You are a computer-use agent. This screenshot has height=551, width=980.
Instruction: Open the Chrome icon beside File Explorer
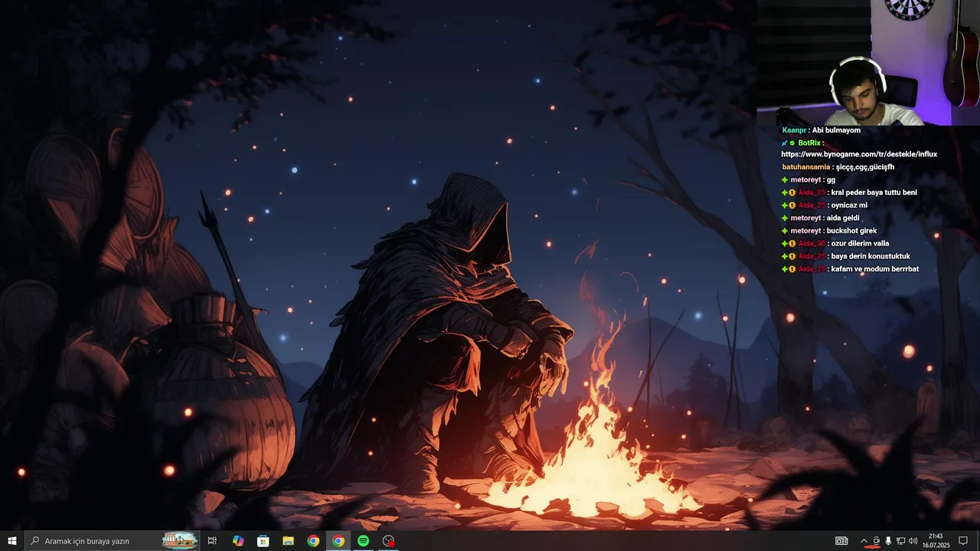pos(313,541)
